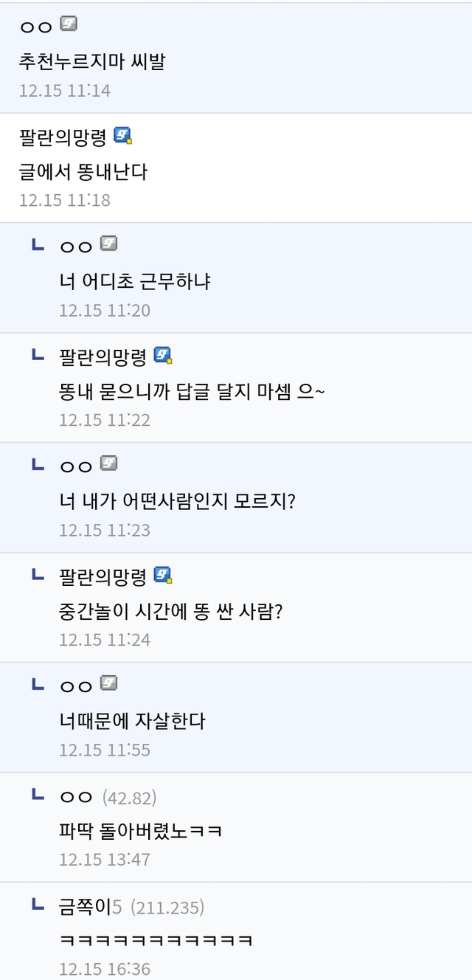Click the 팔란의망령 nickname on the 11:22 reply

(x=103, y=356)
